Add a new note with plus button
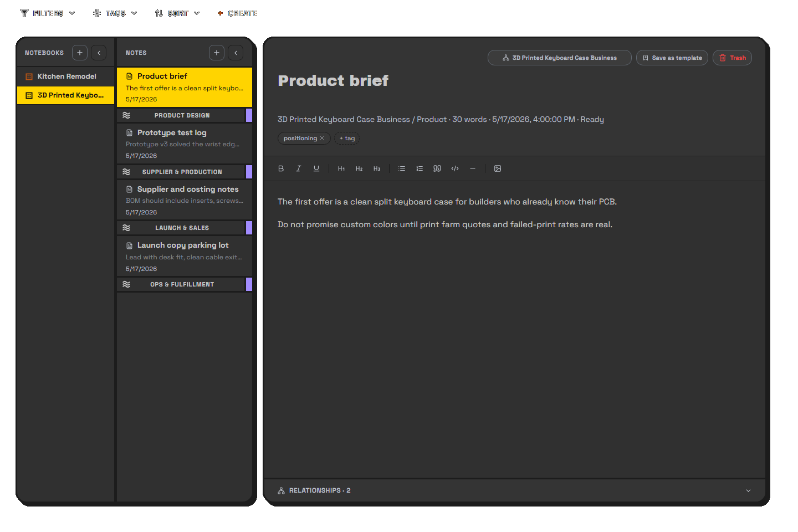 point(217,53)
